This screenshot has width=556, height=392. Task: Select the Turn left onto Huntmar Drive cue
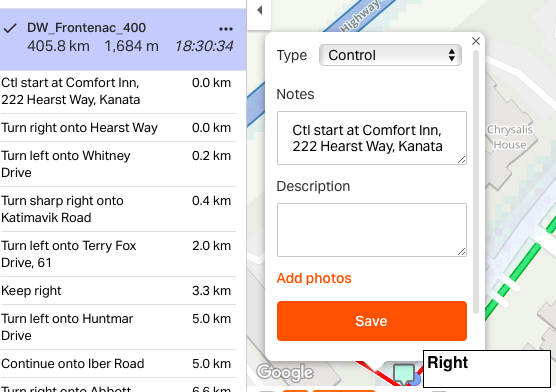(x=118, y=327)
